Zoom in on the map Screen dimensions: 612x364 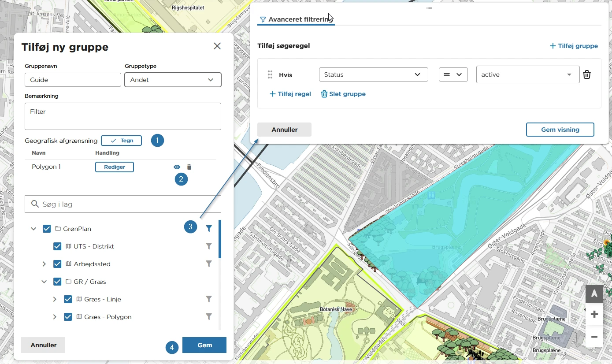click(x=594, y=314)
